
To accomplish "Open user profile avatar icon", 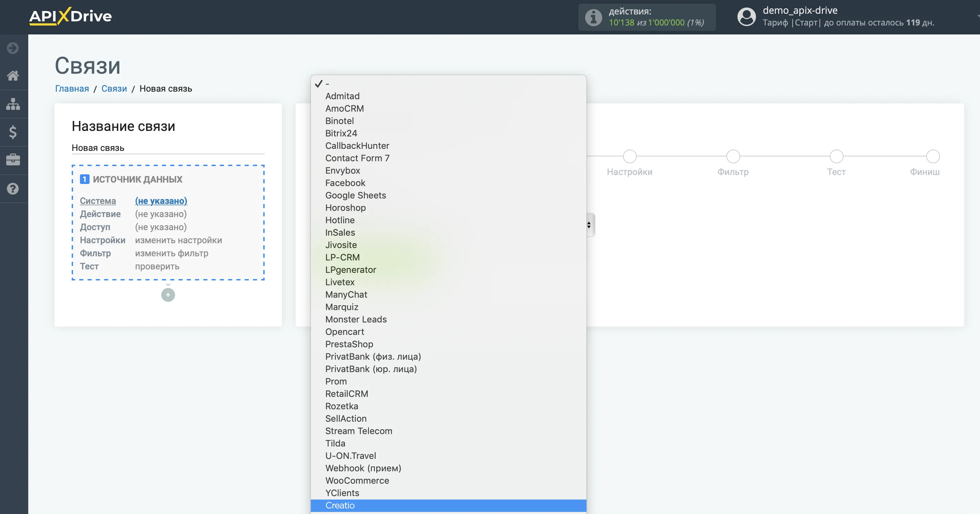I will 746,17.
